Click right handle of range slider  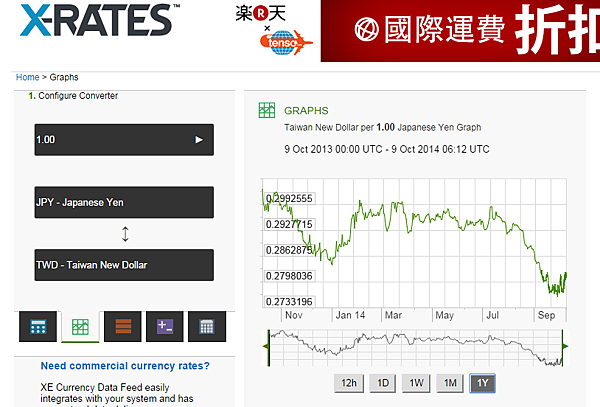[564, 347]
